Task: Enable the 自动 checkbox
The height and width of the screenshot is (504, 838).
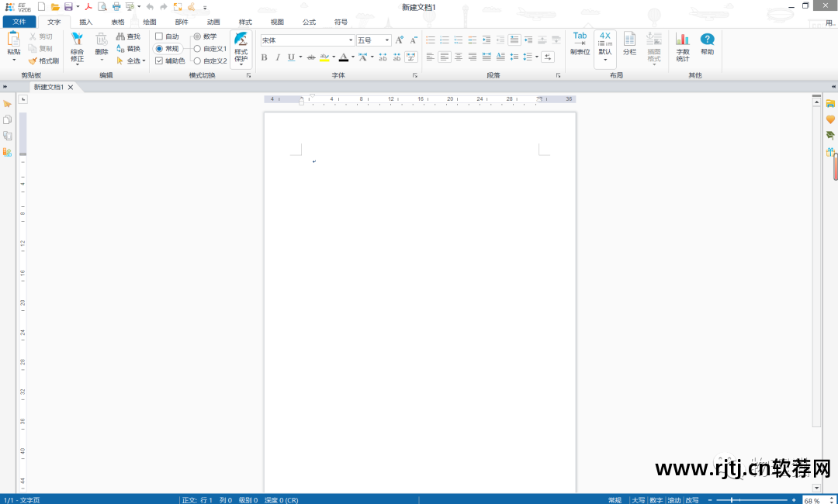Action: (x=159, y=36)
